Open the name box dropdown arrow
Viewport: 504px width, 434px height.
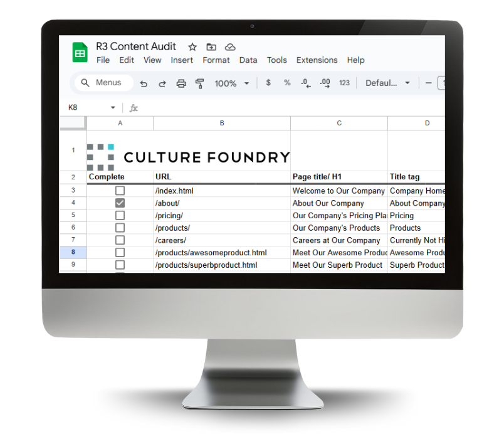click(x=113, y=108)
